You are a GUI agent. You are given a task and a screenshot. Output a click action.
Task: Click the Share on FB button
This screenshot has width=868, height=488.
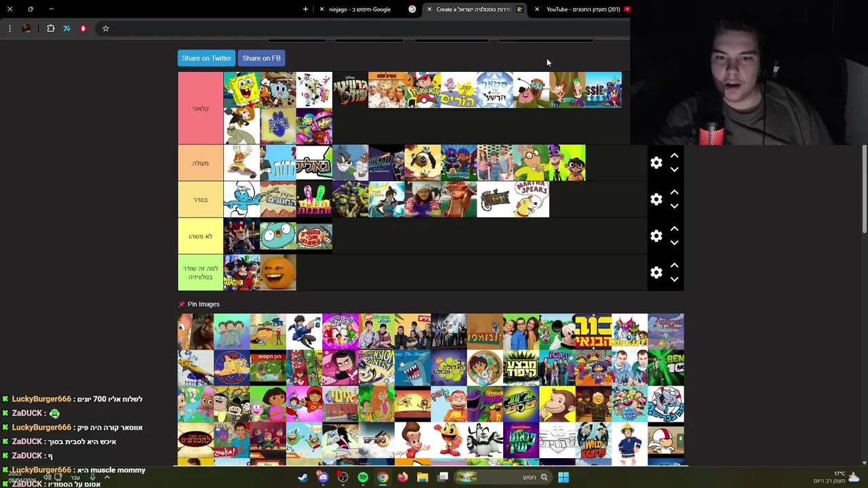pyautogui.click(x=261, y=58)
